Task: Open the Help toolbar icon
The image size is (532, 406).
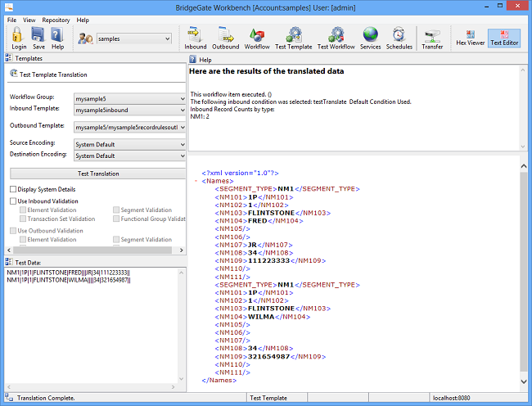Action: click(57, 34)
